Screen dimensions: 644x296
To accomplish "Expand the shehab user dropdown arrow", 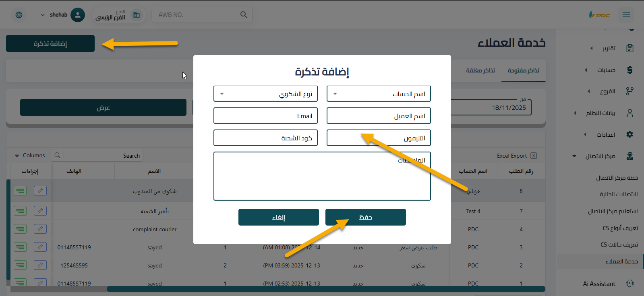I will click(x=43, y=15).
